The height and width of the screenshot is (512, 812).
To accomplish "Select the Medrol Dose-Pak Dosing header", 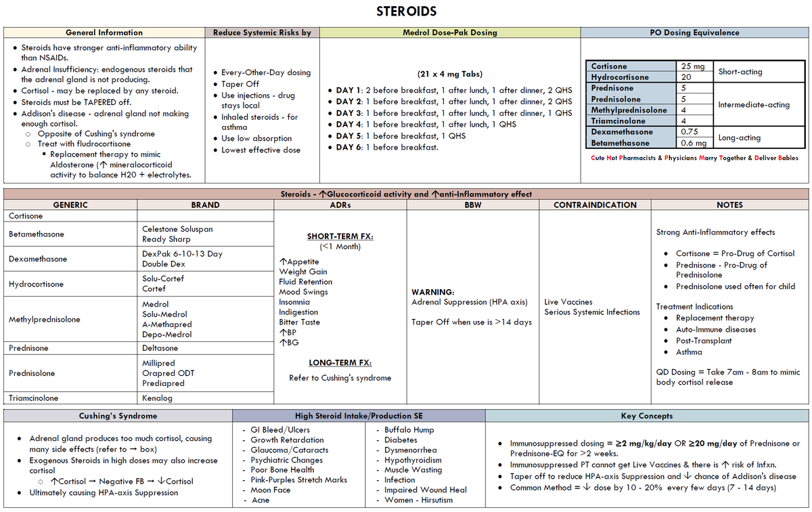I will (449, 33).
